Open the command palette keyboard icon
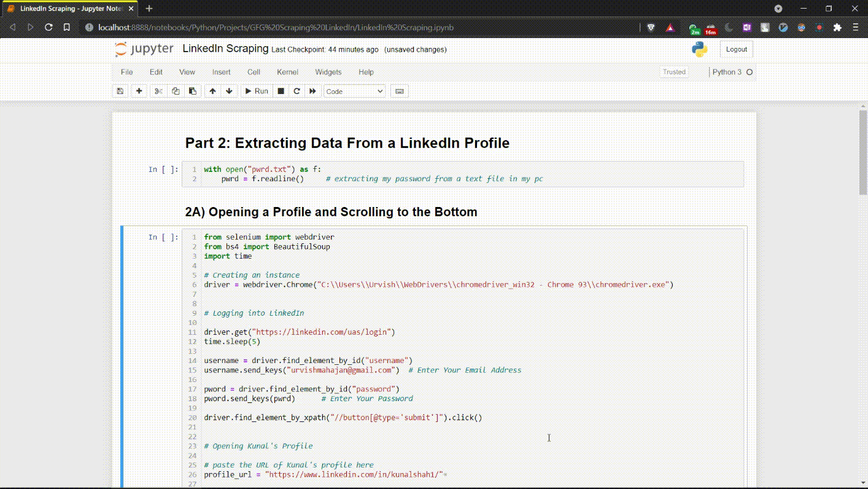 tap(400, 91)
